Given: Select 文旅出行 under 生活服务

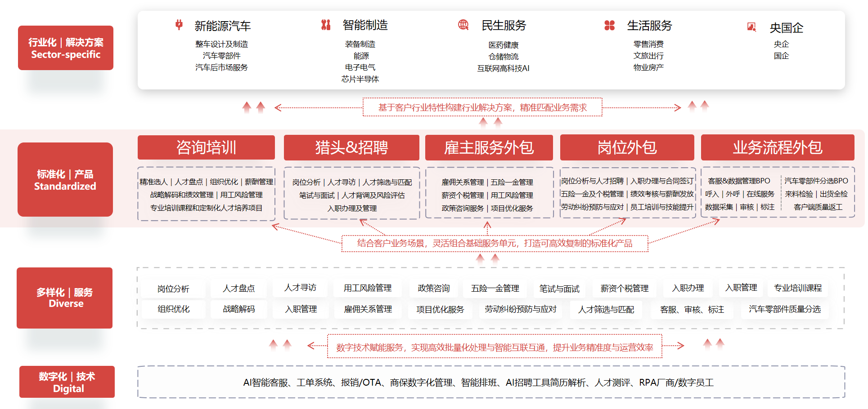Looking at the screenshot, I should click(x=649, y=56).
